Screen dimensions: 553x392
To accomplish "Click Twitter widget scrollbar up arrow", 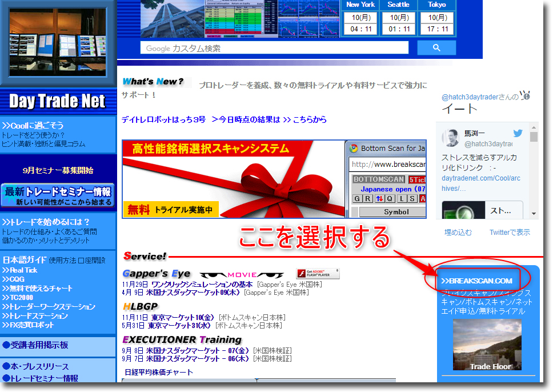I will (534, 127).
